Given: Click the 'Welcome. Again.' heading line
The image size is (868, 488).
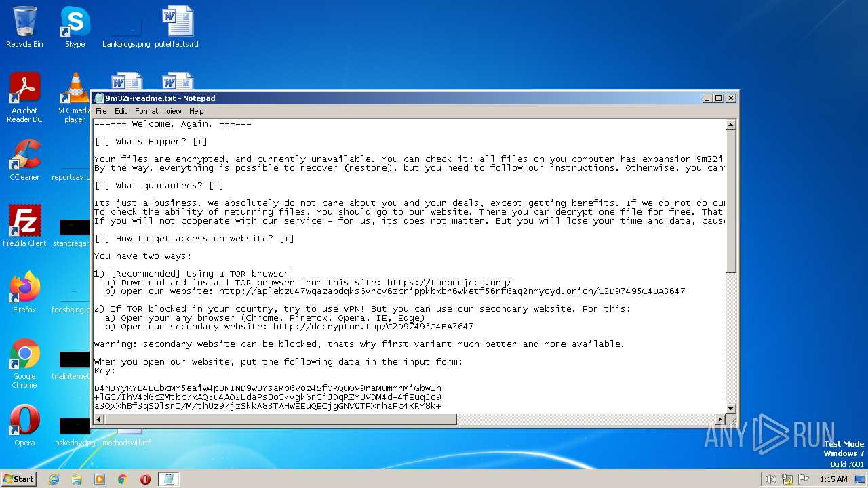Looking at the screenshot, I should pos(173,124).
